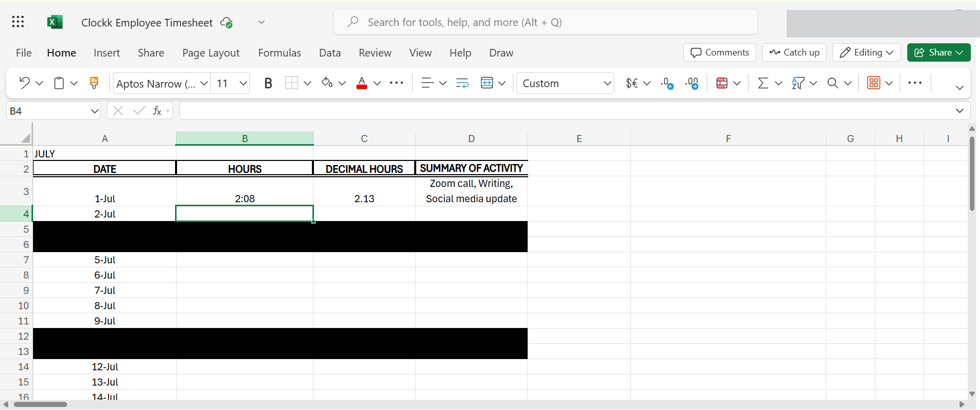Click the text alignment icon
The height and width of the screenshot is (410, 980).
tap(427, 83)
